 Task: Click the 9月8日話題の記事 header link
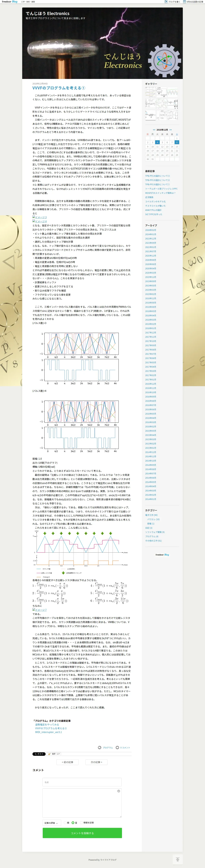(193, 2)
